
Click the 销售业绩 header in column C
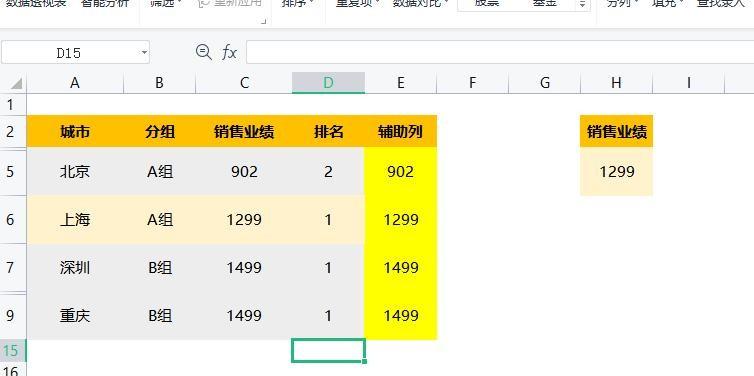coord(244,131)
